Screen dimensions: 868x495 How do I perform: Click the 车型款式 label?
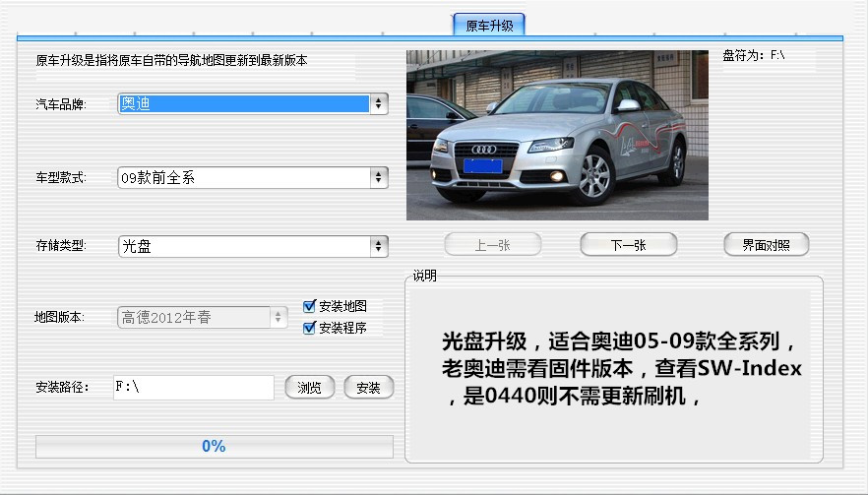[x=61, y=178]
